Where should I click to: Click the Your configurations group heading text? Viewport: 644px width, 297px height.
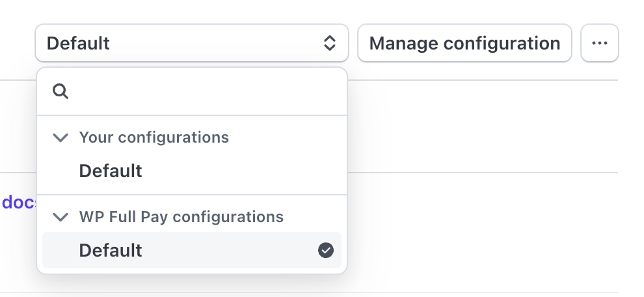(154, 137)
